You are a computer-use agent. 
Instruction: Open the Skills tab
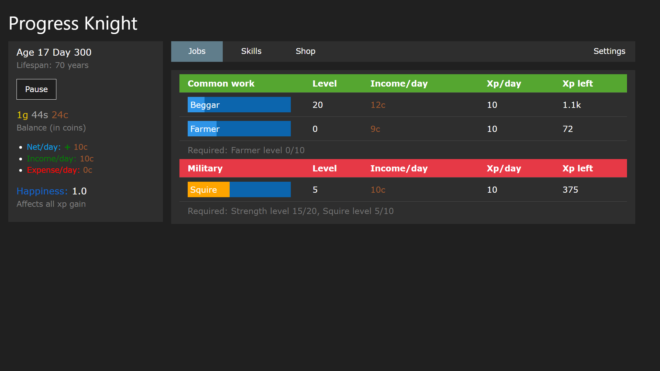[251, 51]
